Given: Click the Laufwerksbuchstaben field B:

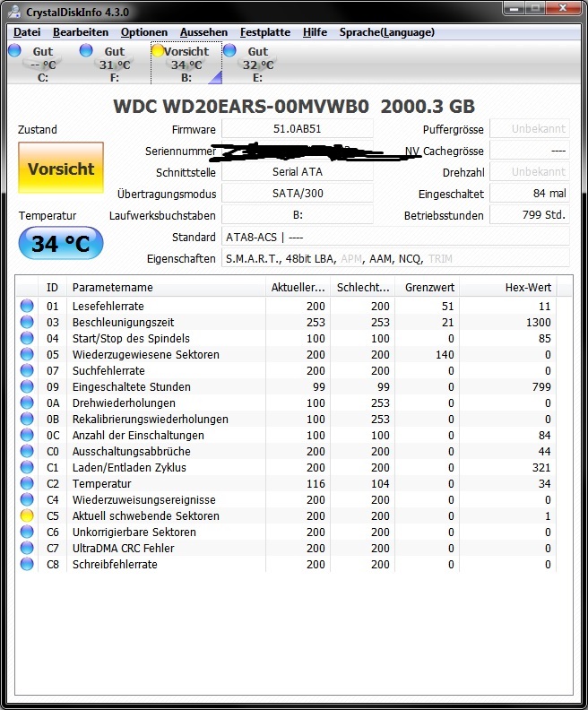Looking at the screenshot, I should (298, 215).
